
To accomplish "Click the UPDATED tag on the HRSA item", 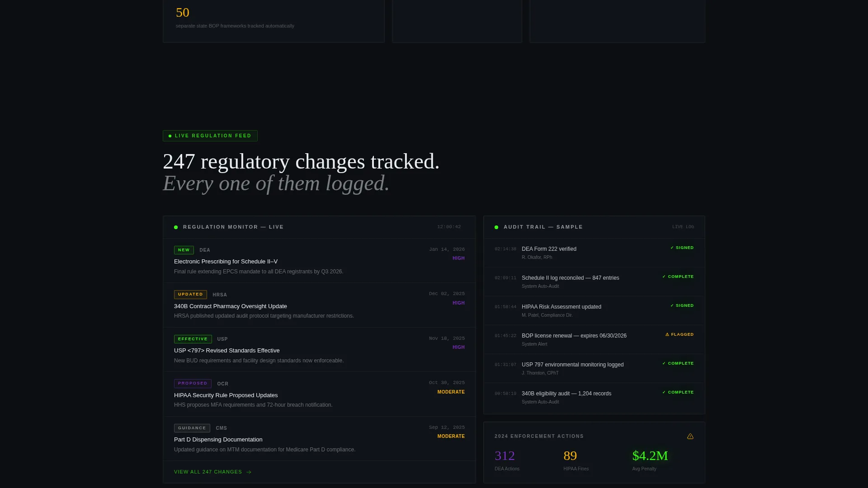I will (x=190, y=295).
